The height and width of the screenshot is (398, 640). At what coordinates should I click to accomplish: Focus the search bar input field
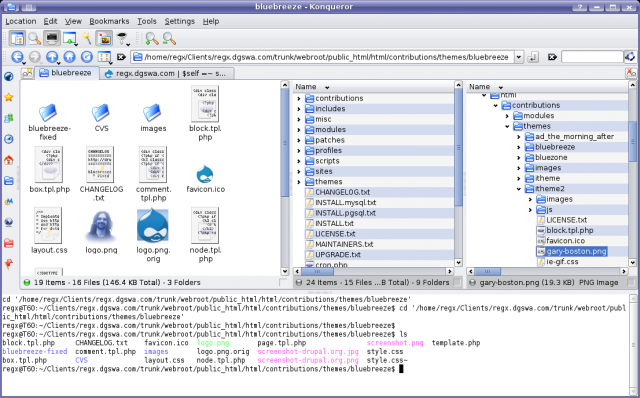point(592,57)
